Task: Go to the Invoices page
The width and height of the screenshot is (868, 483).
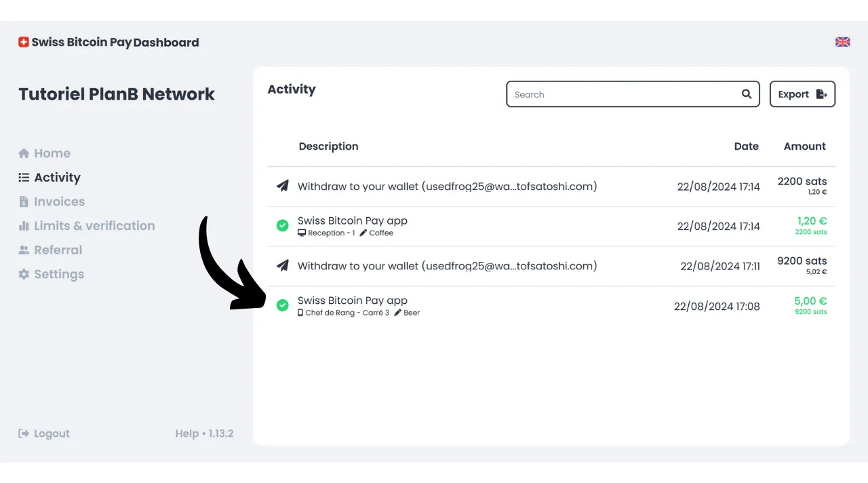Action: tap(59, 201)
